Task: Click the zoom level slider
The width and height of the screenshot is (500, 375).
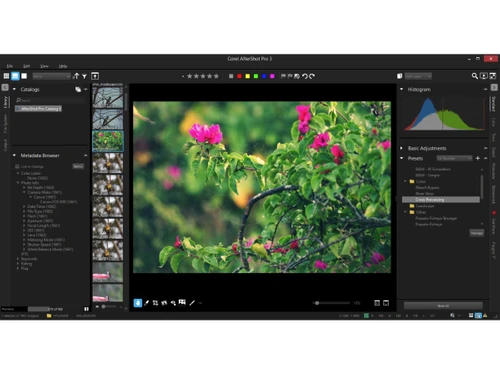Action: pos(332,303)
